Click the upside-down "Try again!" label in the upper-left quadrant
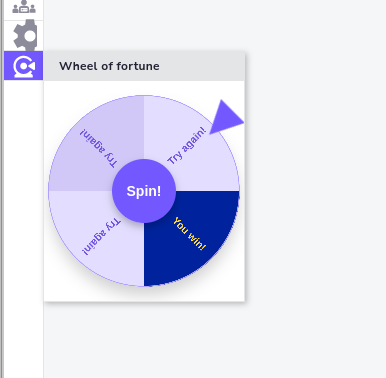The width and height of the screenshot is (386, 378). coord(99,148)
